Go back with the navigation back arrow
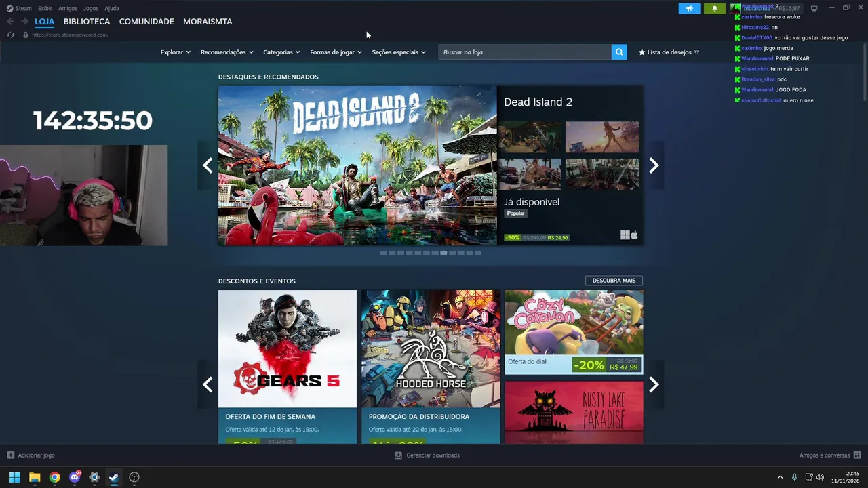This screenshot has height=488, width=868. pyautogui.click(x=10, y=22)
